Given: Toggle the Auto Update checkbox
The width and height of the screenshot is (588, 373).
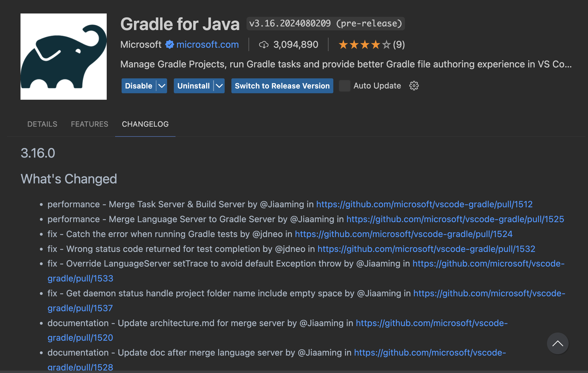Looking at the screenshot, I should (x=345, y=86).
